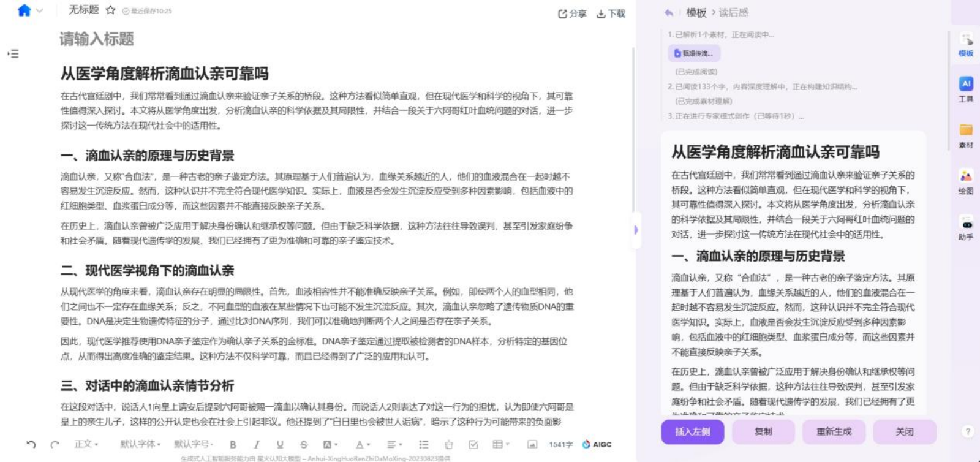Click the 请输入标题 title field
Screen dimensions: 980x462
97,39
